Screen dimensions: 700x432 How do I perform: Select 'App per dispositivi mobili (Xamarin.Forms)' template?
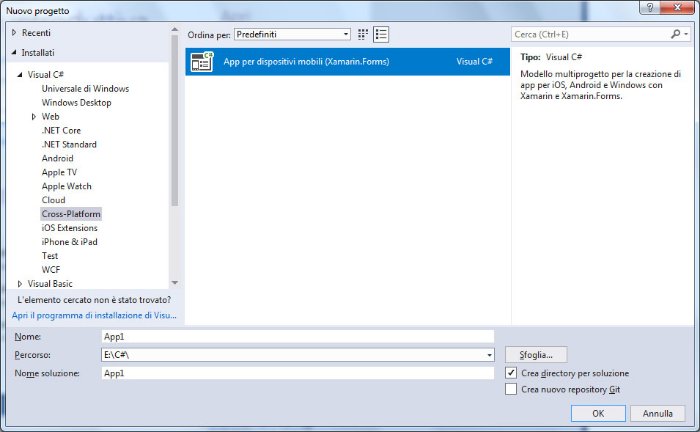click(x=347, y=62)
